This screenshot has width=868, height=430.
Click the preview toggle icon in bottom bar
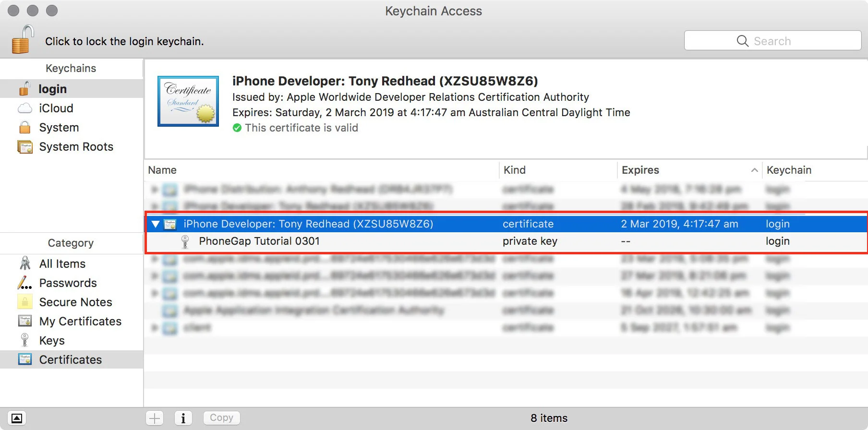coord(17,418)
